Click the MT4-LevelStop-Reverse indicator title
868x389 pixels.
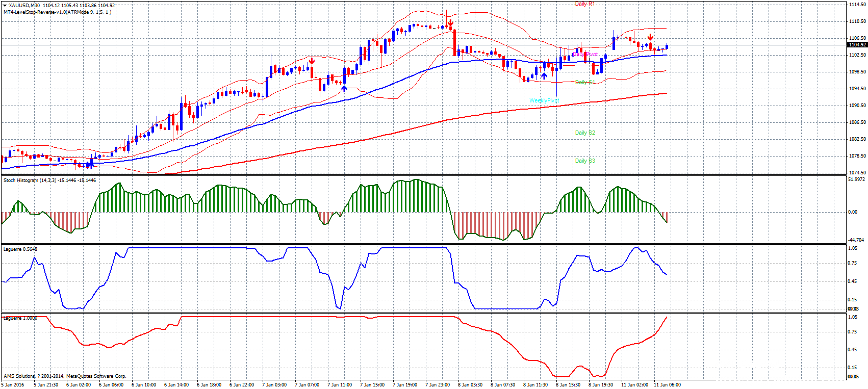(x=57, y=12)
